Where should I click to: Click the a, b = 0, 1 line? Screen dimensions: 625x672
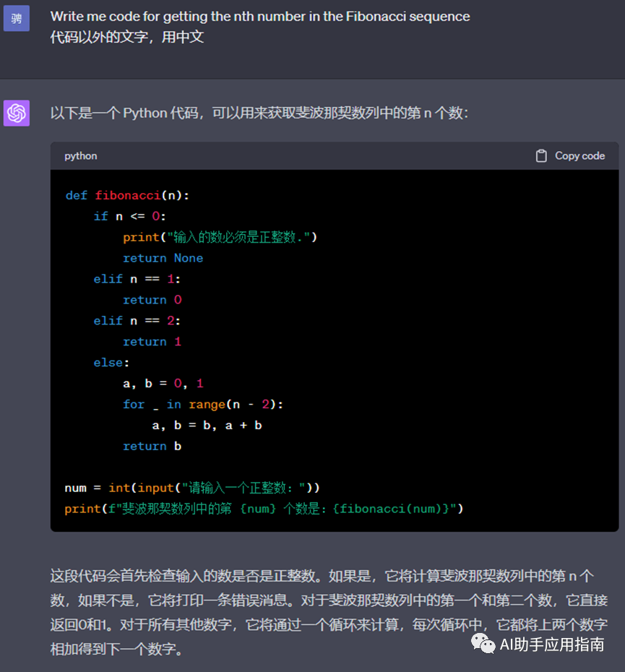pyautogui.click(x=163, y=383)
